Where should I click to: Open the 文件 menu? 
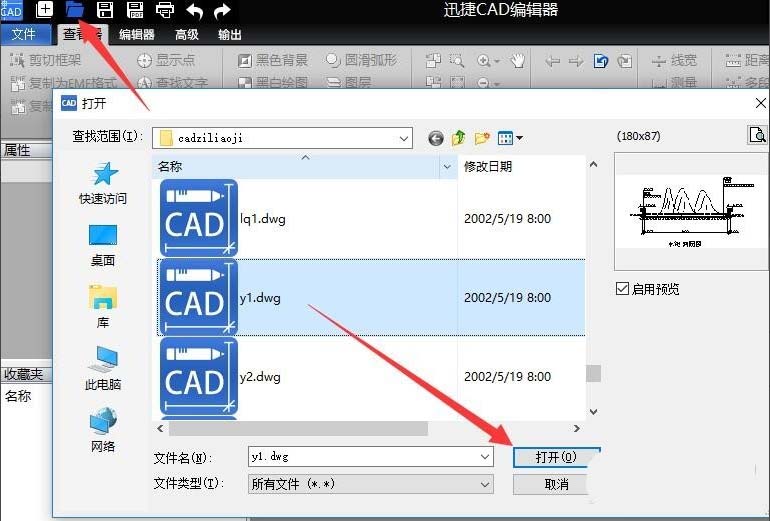tap(24, 34)
